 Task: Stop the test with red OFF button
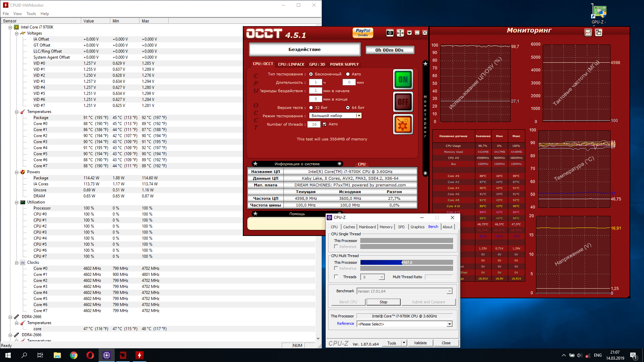point(403,102)
